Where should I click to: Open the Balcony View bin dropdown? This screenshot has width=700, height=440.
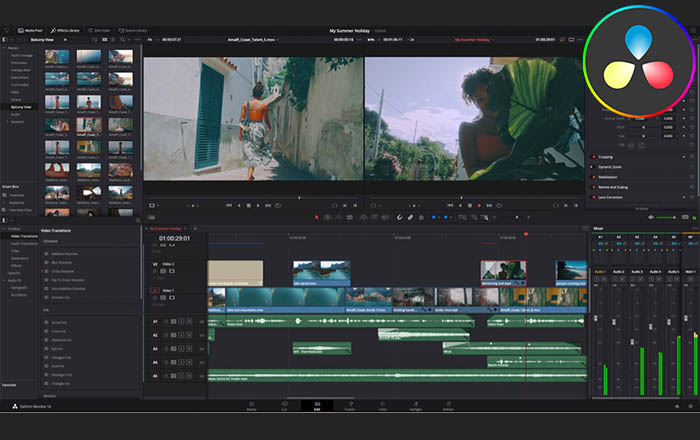coord(65,40)
